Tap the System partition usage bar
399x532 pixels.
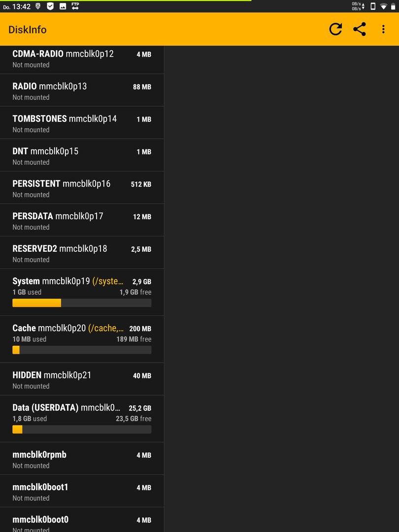click(x=82, y=303)
